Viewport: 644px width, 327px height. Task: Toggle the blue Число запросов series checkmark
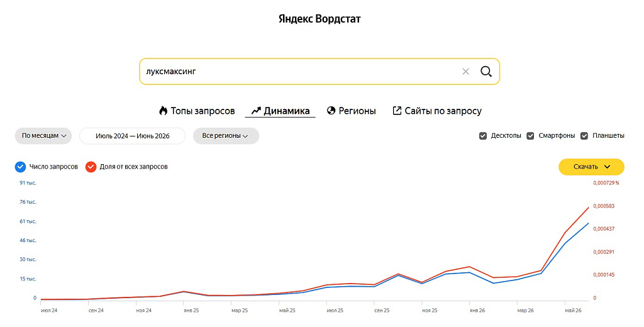click(x=20, y=167)
